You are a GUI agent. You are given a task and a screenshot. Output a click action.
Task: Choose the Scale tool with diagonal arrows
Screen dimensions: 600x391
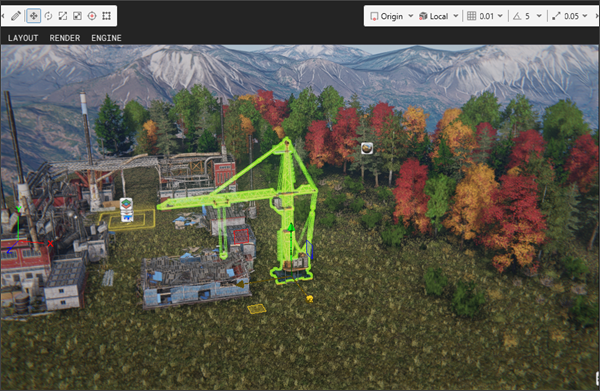(63, 16)
